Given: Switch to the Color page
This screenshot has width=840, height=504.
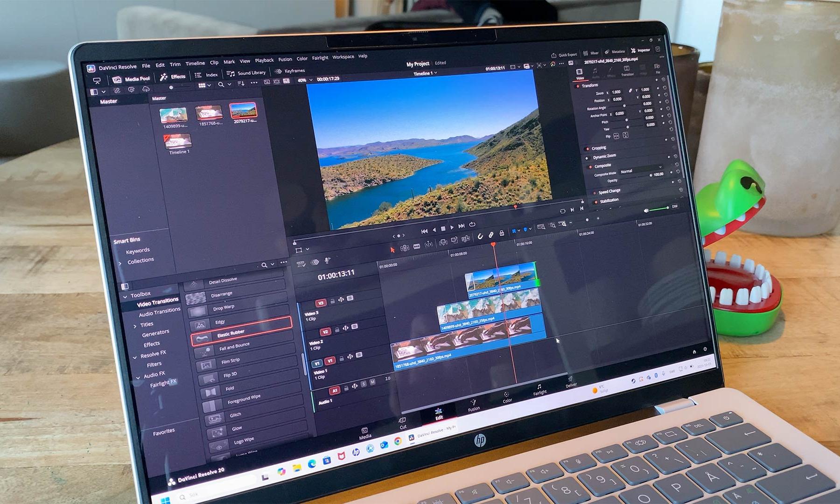Looking at the screenshot, I should [507, 398].
